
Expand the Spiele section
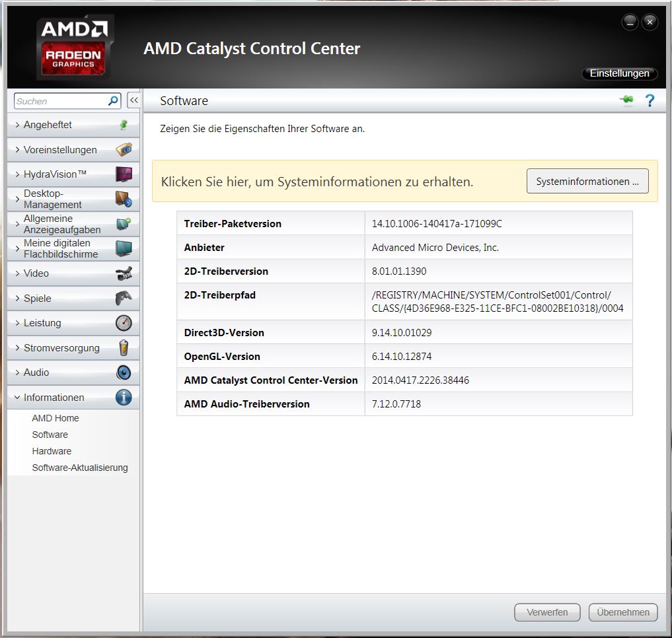(73, 299)
